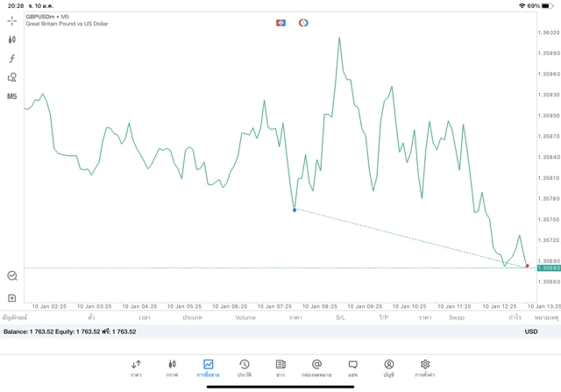Screen dimensions: 561x392
Task: Open the กราฟ chart tab
Action: tap(172, 367)
